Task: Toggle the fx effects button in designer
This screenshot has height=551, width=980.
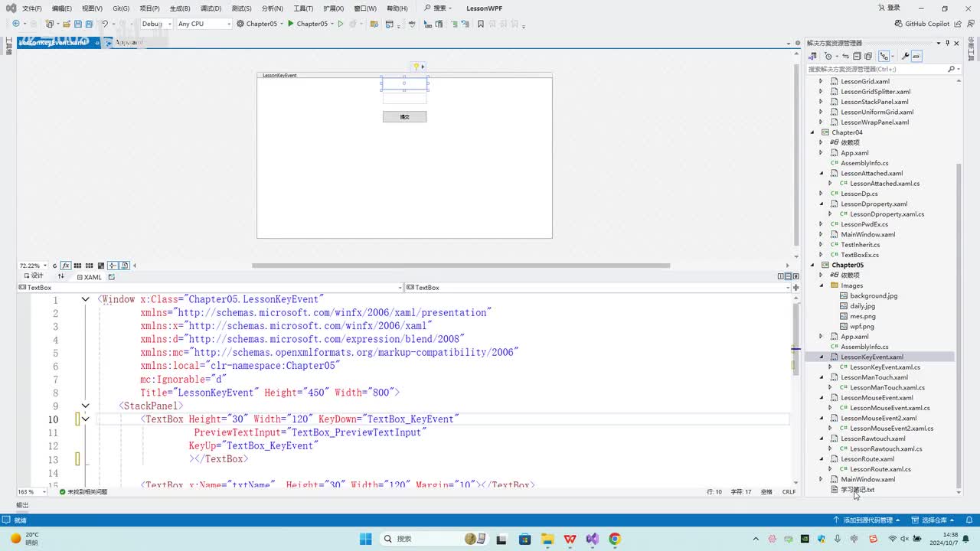Action: click(66, 266)
